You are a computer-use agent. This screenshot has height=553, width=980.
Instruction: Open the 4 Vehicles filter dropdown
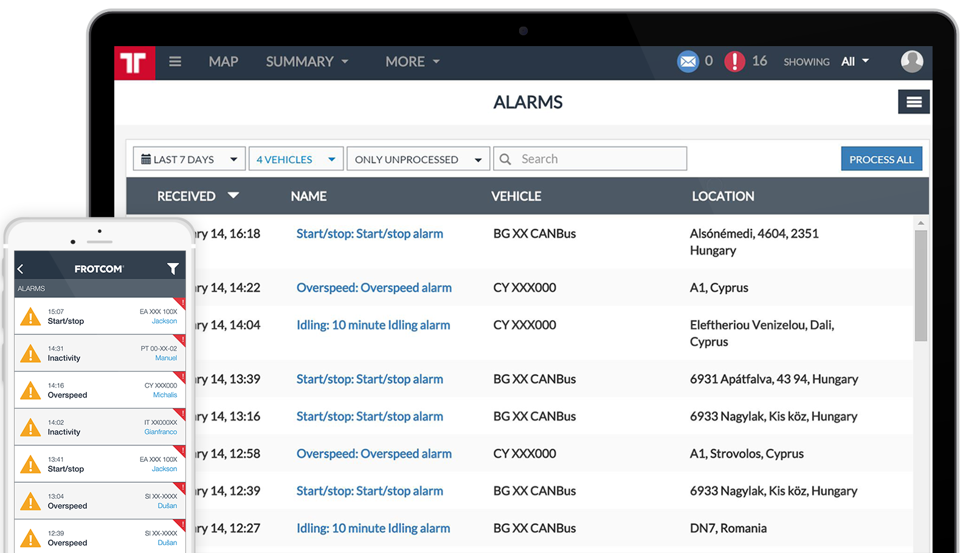click(295, 159)
